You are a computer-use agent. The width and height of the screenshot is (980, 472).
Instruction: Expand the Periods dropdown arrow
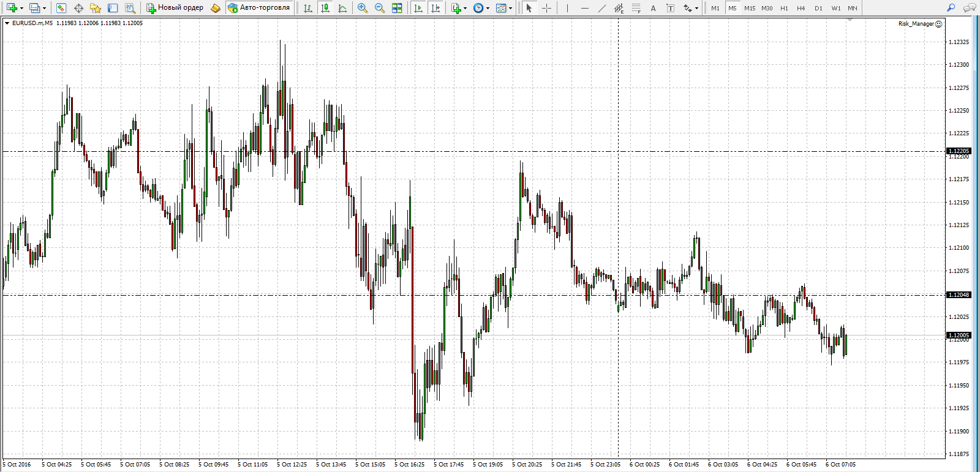[x=488, y=8]
